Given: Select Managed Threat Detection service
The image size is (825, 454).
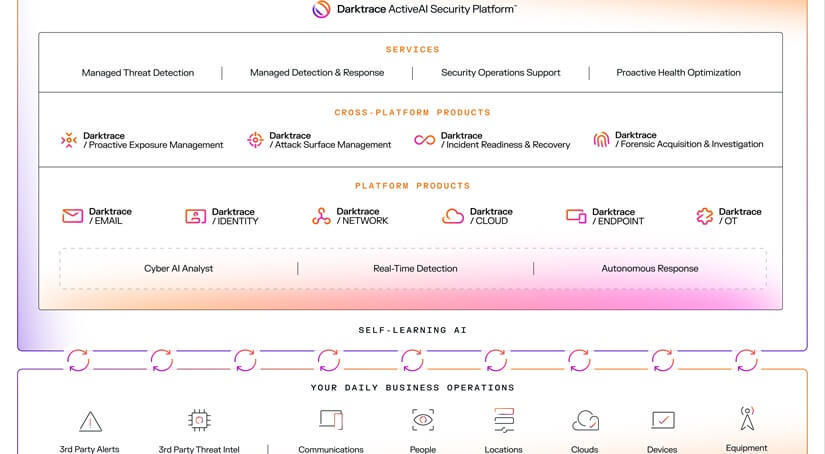Looking at the screenshot, I should [138, 73].
